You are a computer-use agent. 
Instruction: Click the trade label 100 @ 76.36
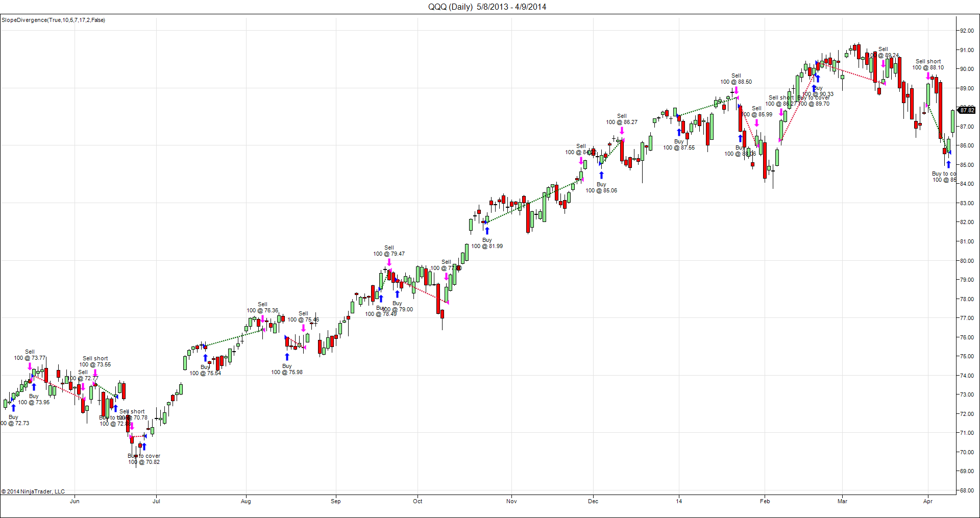(262, 311)
